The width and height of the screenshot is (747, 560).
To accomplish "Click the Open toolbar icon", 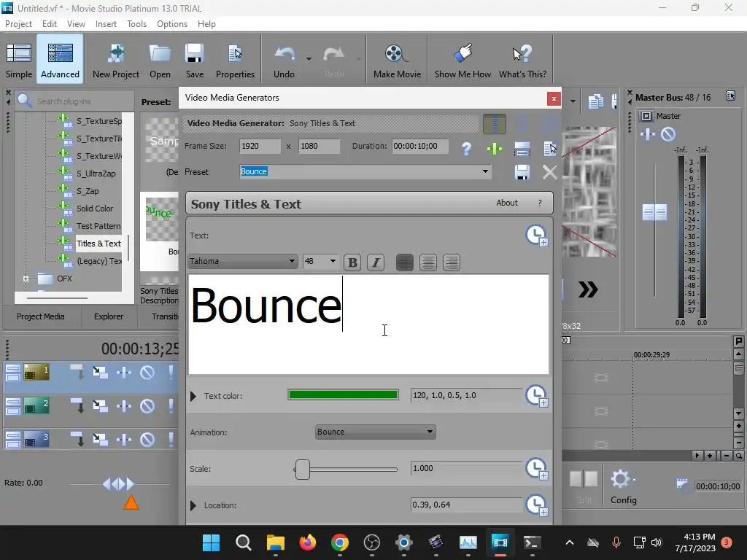I will click(160, 60).
